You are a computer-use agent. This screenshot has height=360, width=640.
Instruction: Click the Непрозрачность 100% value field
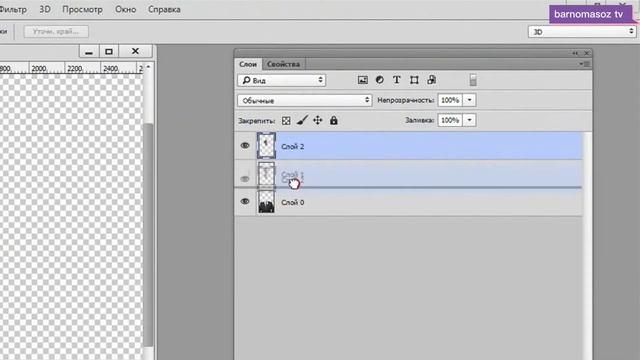tap(450, 100)
